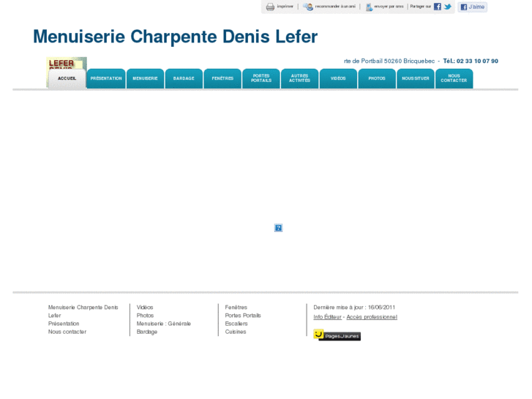Share the page on Twitter bird icon
The height and width of the screenshot is (399, 532).
pos(448,7)
